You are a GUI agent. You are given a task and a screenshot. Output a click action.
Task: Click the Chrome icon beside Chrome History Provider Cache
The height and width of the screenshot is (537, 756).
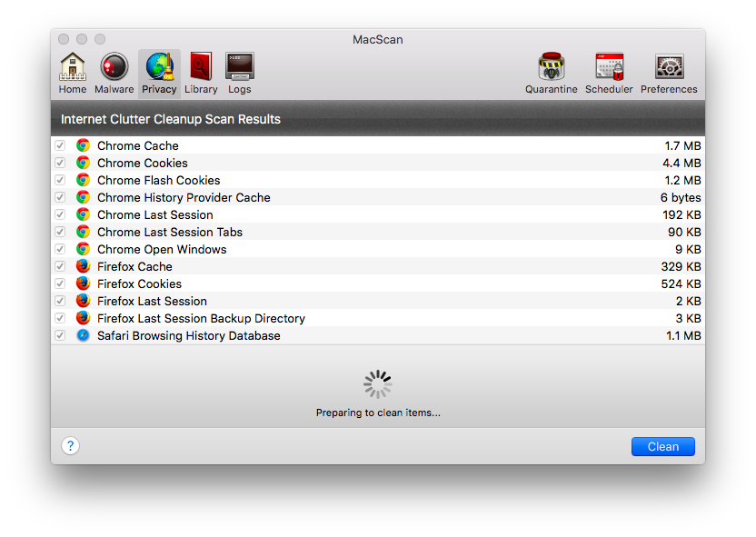(83, 197)
